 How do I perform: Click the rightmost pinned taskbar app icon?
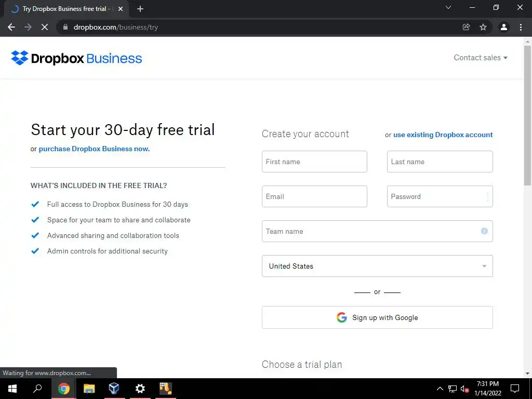(165, 389)
